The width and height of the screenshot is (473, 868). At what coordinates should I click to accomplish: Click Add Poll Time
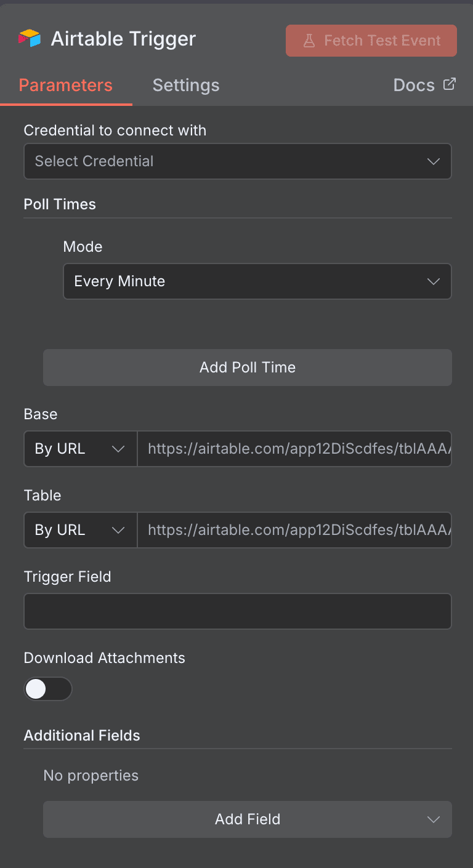tap(247, 367)
